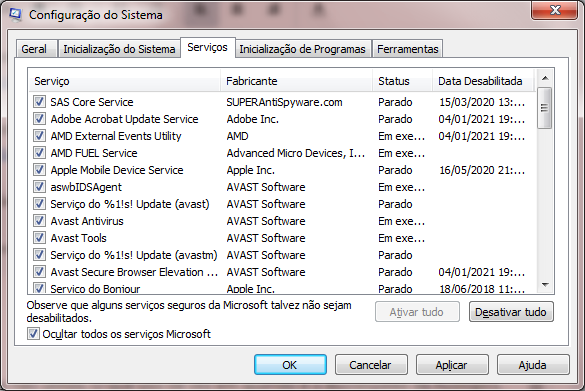The image size is (585, 391).
Task: Toggle Ocultar todos os serviços Microsoft checkbox
Action: [x=33, y=334]
